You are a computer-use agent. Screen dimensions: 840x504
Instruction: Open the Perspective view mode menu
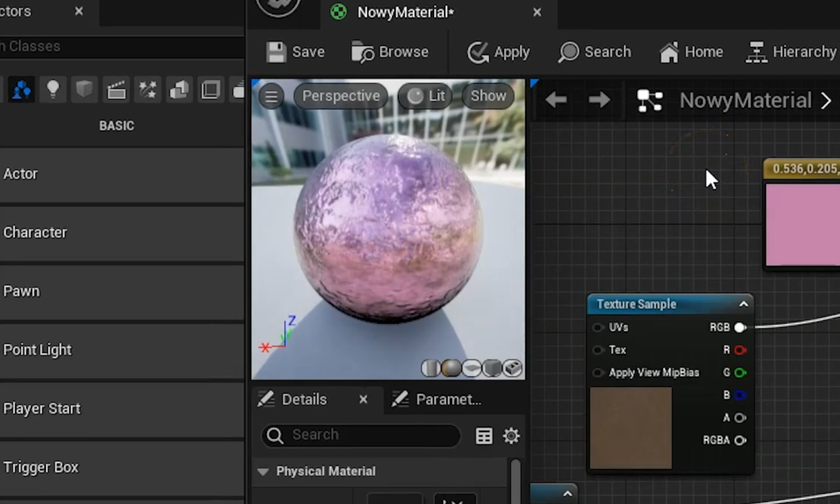coord(341,96)
